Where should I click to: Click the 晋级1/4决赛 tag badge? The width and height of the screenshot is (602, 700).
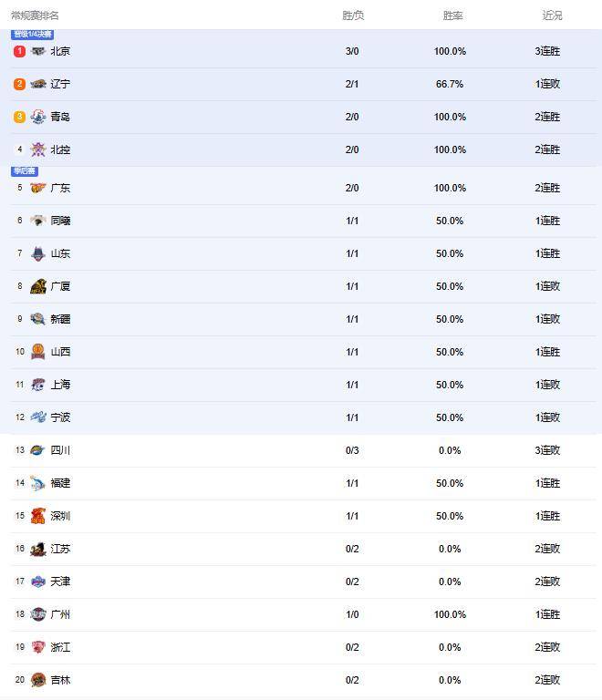click(x=32, y=35)
